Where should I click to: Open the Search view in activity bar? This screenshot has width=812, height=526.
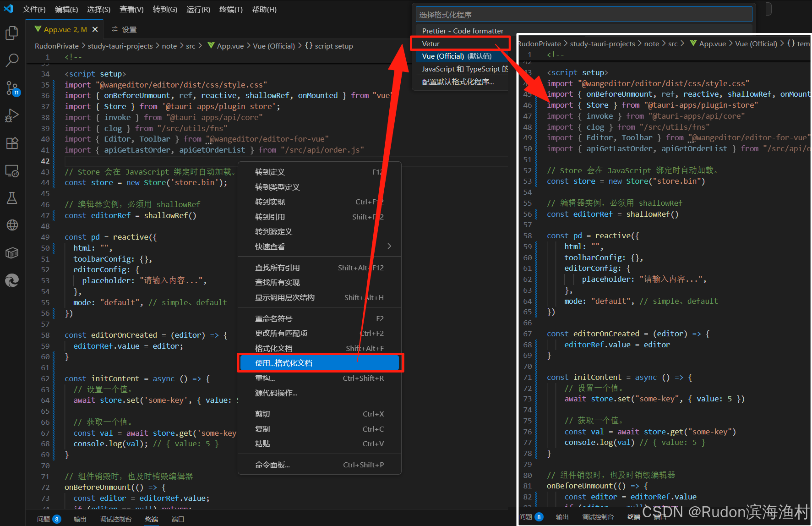coord(12,60)
